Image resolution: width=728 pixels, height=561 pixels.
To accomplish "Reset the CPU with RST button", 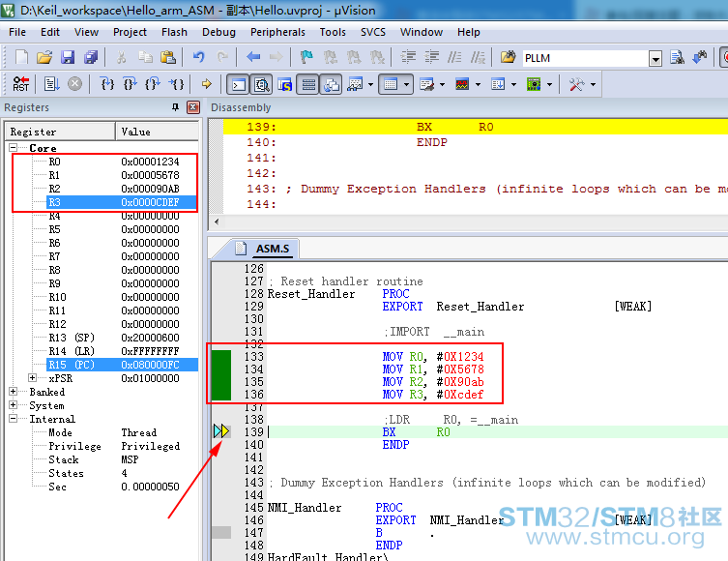I will 21,84.
